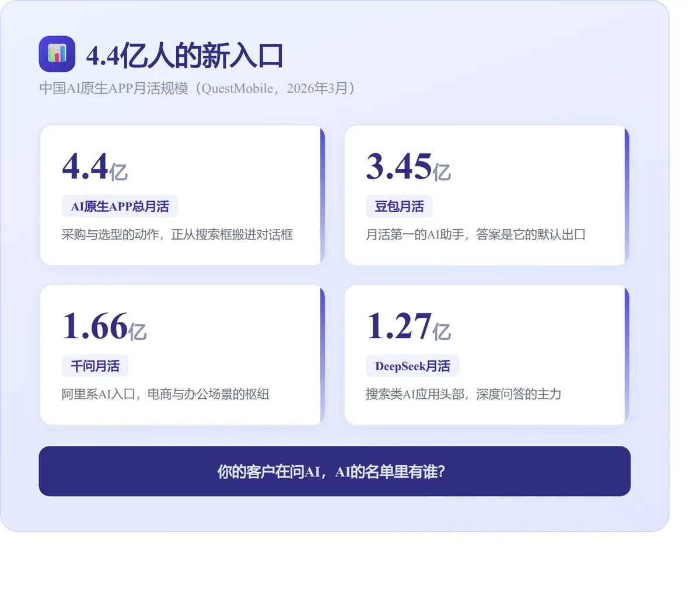Select the "豆包月活" tag
700x608 pixels.
[x=399, y=206]
